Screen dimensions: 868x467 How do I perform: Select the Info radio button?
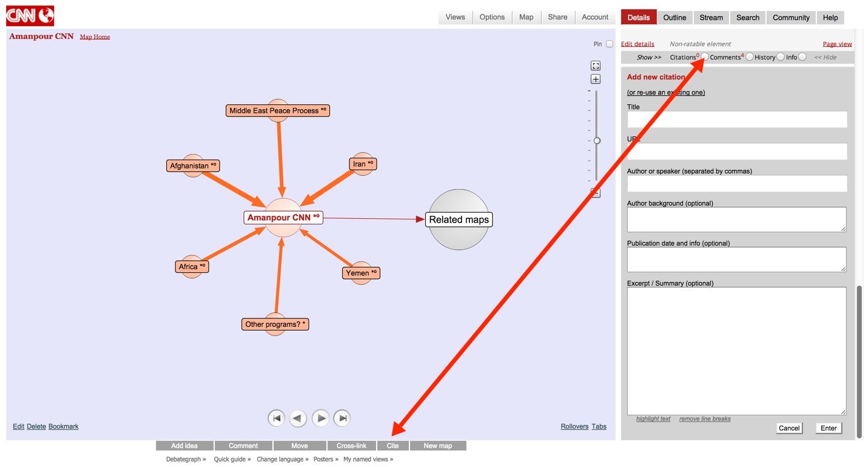(x=802, y=57)
